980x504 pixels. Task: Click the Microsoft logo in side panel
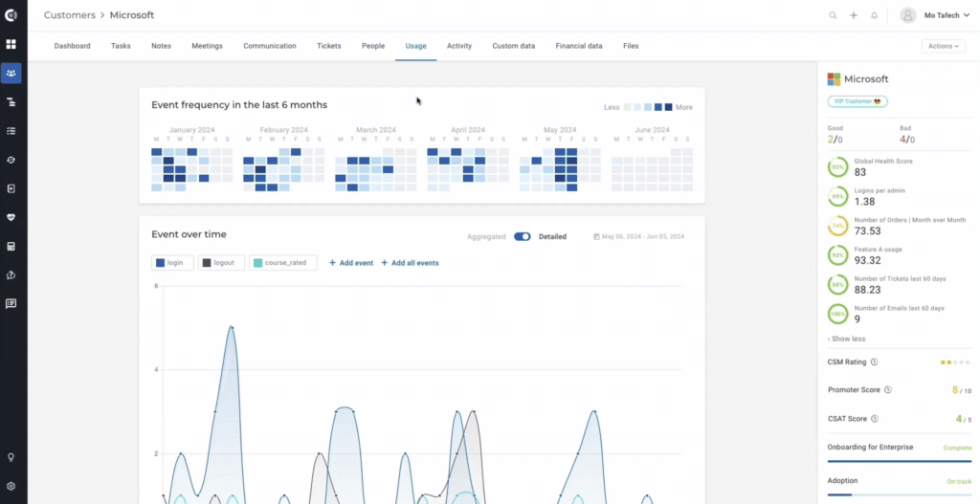point(834,79)
